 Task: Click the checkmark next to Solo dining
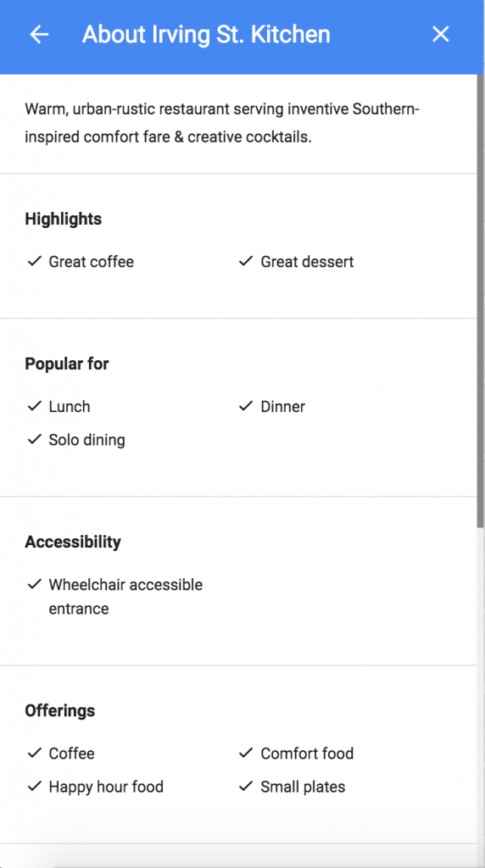[x=34, y=440]
